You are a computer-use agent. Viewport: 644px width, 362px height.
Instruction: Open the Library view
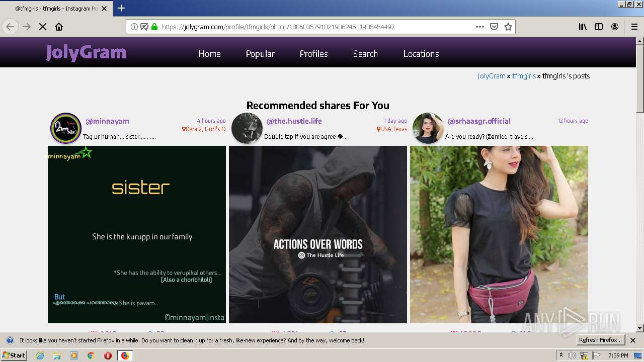click(583, 27)
